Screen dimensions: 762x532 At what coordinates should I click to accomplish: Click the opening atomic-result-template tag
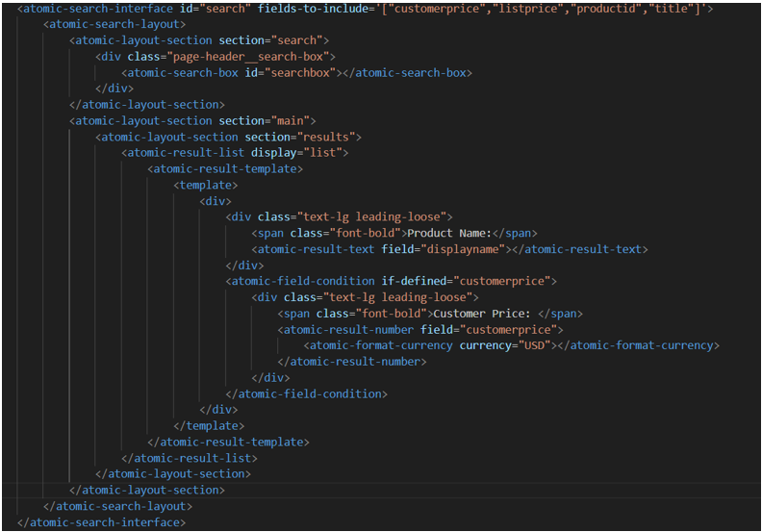pos(225,169)
